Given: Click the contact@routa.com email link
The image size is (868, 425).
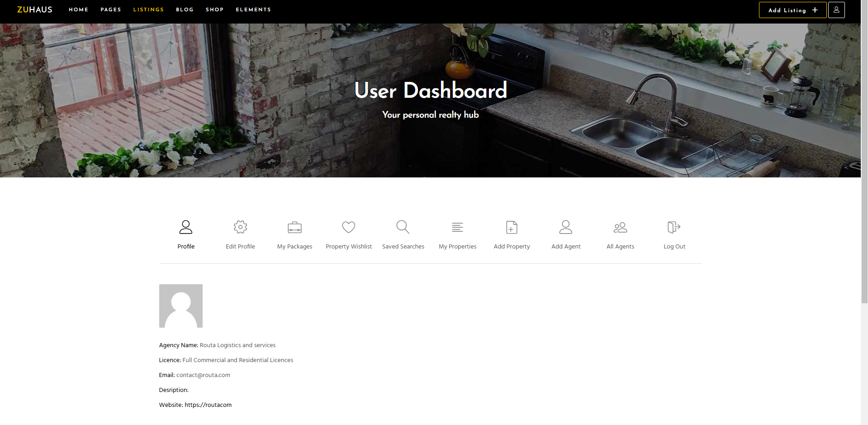Looking at the screenshot, I should [x=203, y=375].
